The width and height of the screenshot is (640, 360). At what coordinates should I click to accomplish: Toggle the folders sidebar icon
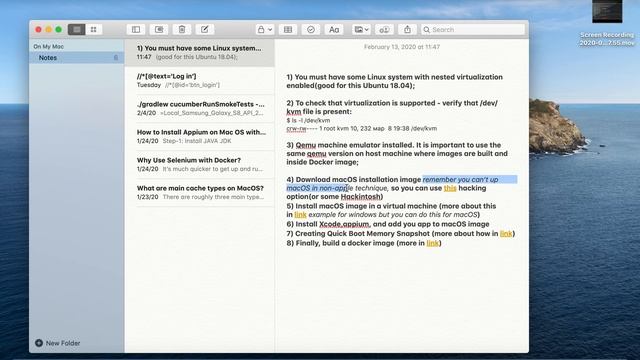pyautogui.click(x=136, y=29)
